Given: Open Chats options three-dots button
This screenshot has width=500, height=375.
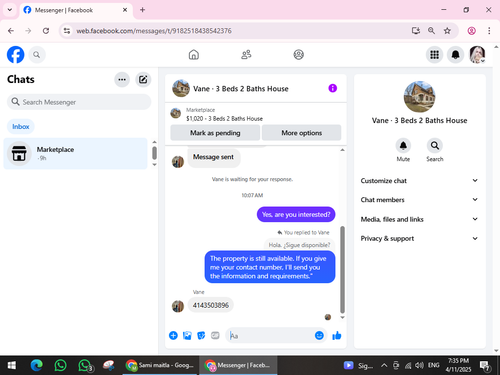Looking at the screenshot, I should pos(122,80).
